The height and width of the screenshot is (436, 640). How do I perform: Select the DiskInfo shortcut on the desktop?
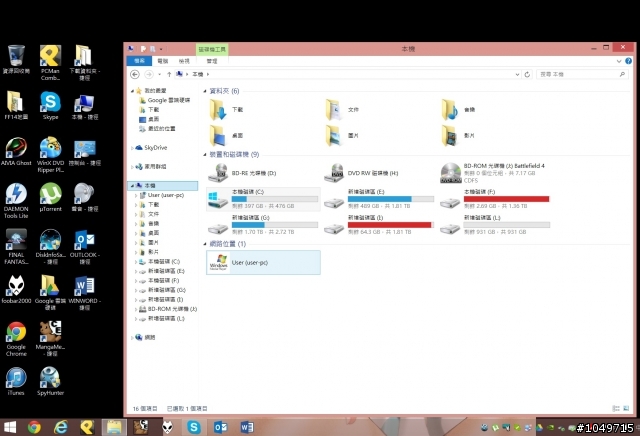pos(50,247)
